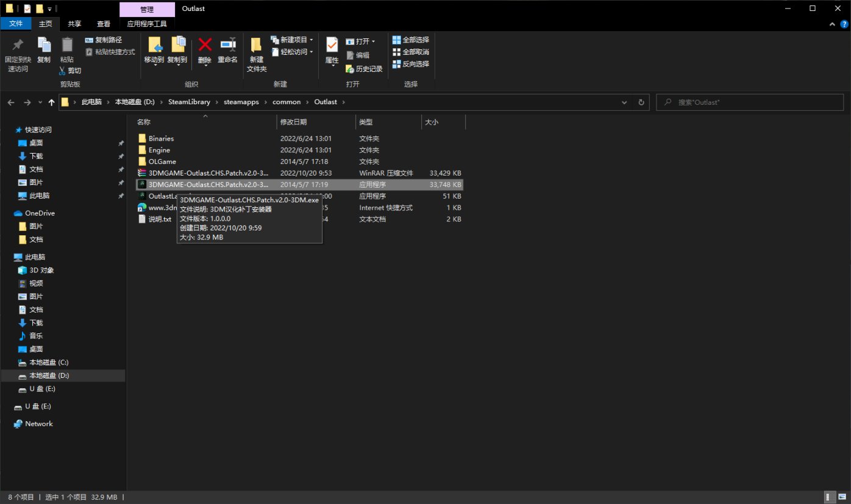The width and height of the screenshot is (851, 504).
Task: Sort by the 名称 column header
Action: click(x=205, y=122)
